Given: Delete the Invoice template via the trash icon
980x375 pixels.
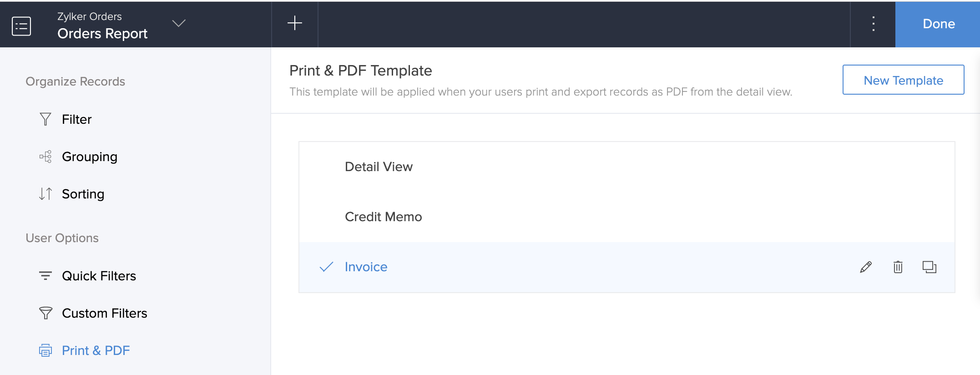Looking at the screenshot, I should pyautogui.click(x=898, y=267).
